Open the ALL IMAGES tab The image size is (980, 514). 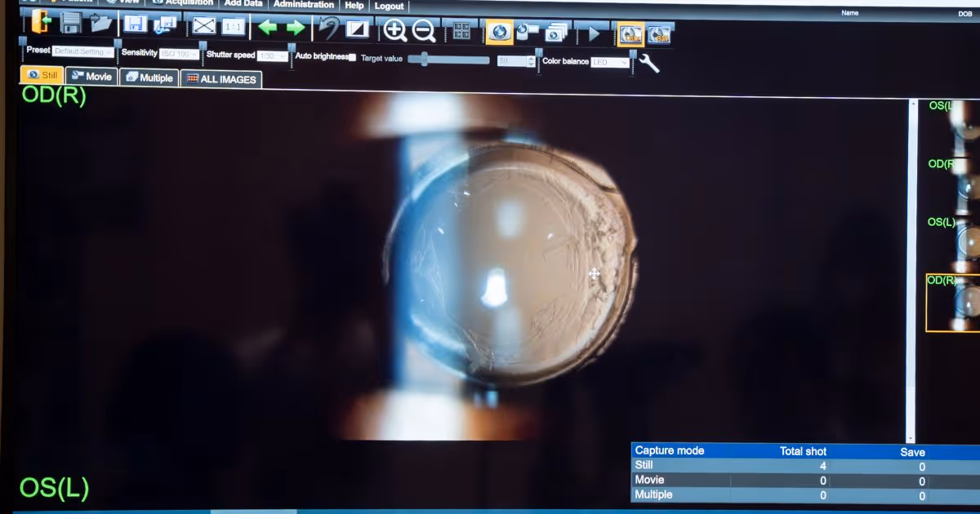[x=220, y=79]
